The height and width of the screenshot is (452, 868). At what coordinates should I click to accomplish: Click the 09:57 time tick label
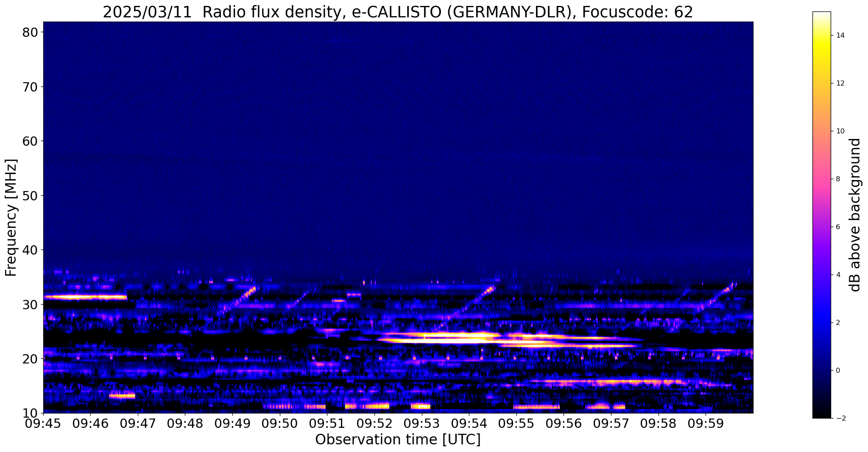[611, 423]
